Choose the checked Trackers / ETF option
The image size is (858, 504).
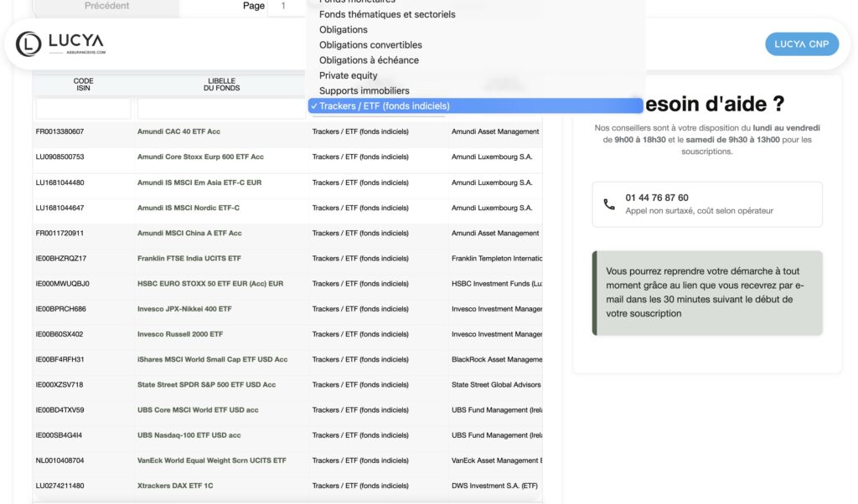384,106
